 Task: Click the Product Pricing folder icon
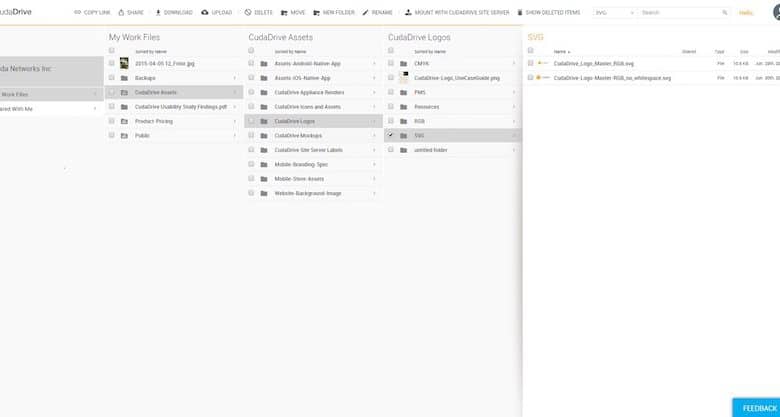(124, 121)
